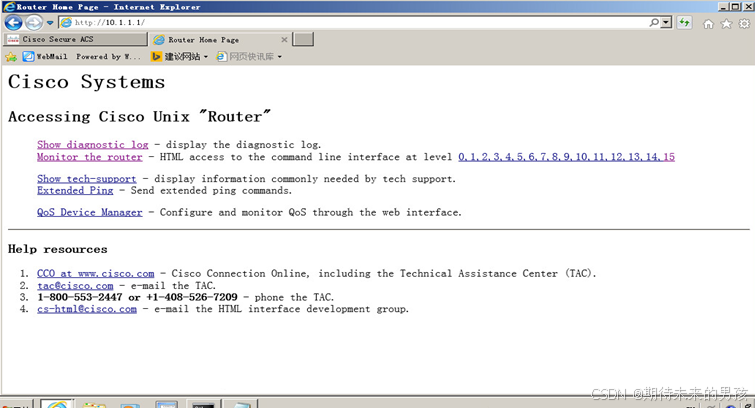Viewport: 755px width, 408px height.
Task: Click the phone number 1-800-553-2447 text
Action: pos(80,297)
